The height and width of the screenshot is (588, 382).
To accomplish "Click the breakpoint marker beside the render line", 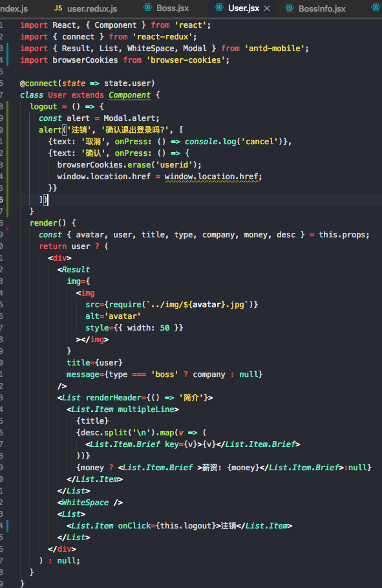I will [7, 229].
